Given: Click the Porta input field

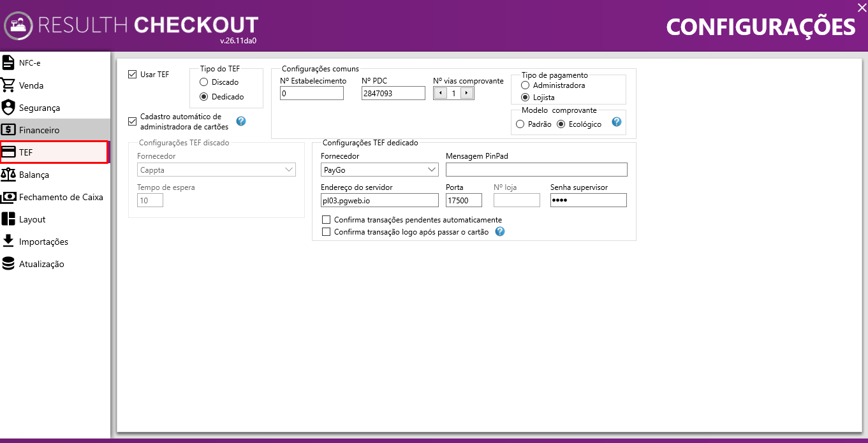Looking at the screenshot, I should (464, 200).
